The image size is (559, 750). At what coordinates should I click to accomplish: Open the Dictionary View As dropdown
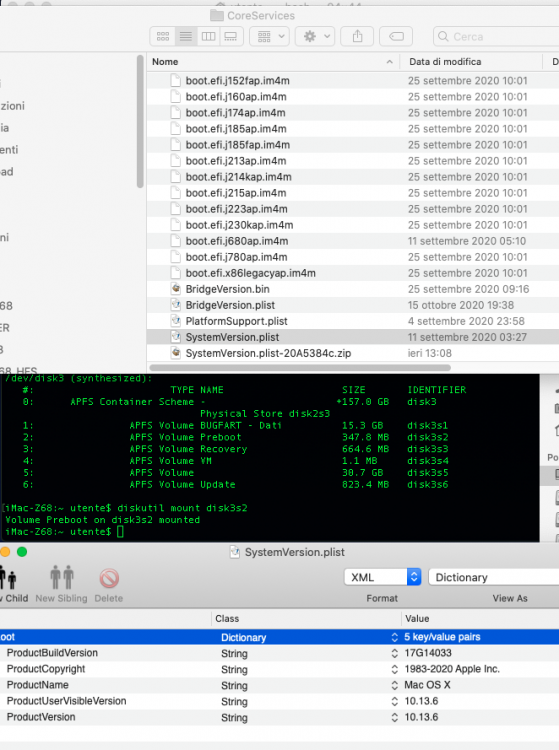click(x=494, y=577)
